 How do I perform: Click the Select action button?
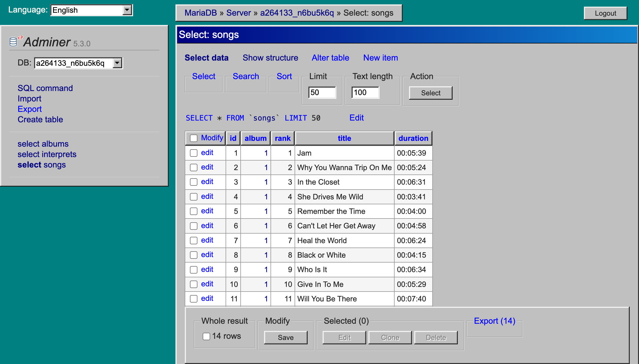pyautogui.click(x=431, y=93)
